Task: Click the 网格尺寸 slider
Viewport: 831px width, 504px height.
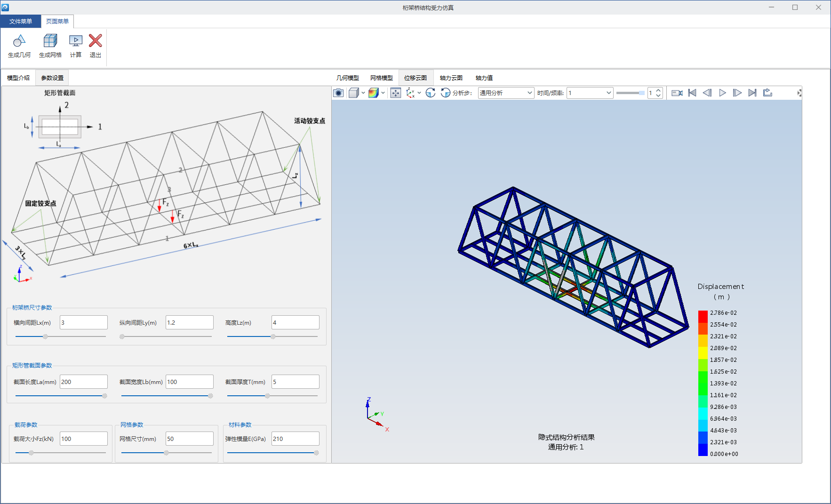Action: (167, 453)
